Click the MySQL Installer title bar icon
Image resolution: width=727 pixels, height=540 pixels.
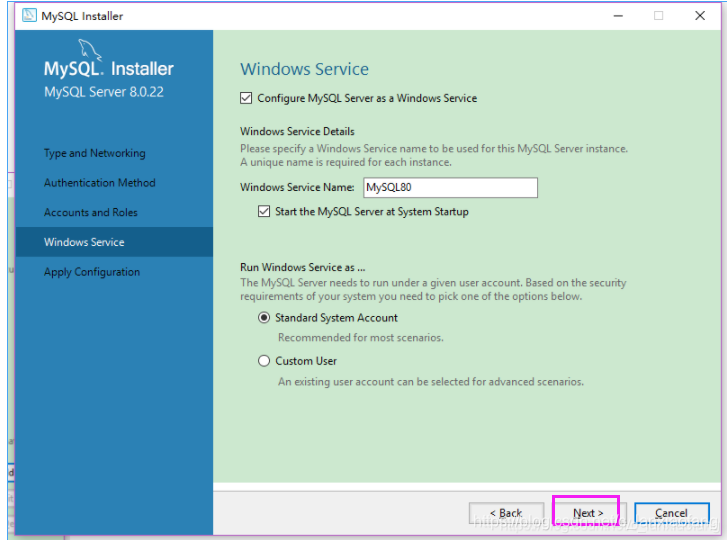(x=29, y=15)
